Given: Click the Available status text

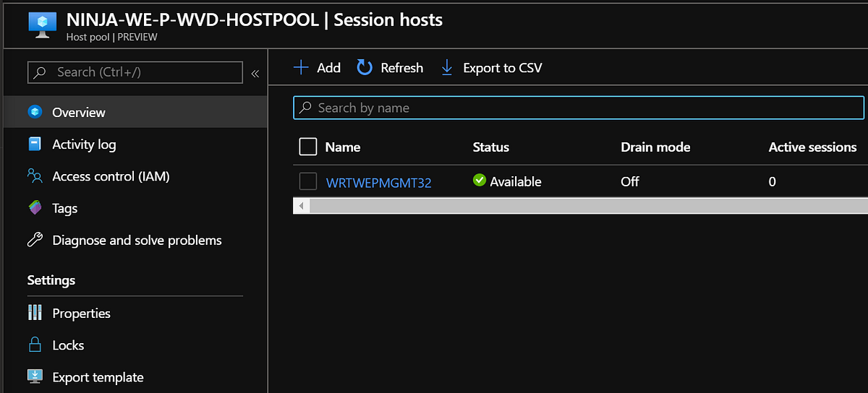Looking at the screenshot, I should pos(516,181).
